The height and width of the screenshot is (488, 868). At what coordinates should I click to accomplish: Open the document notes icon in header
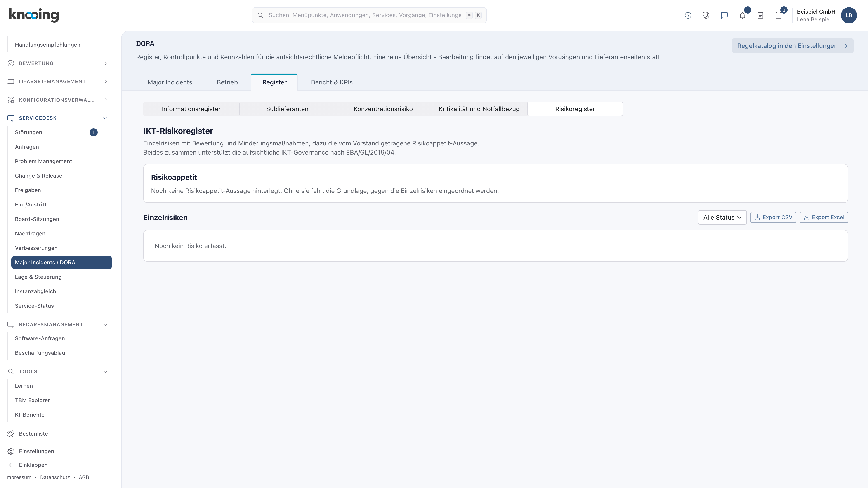coord(760,15)
